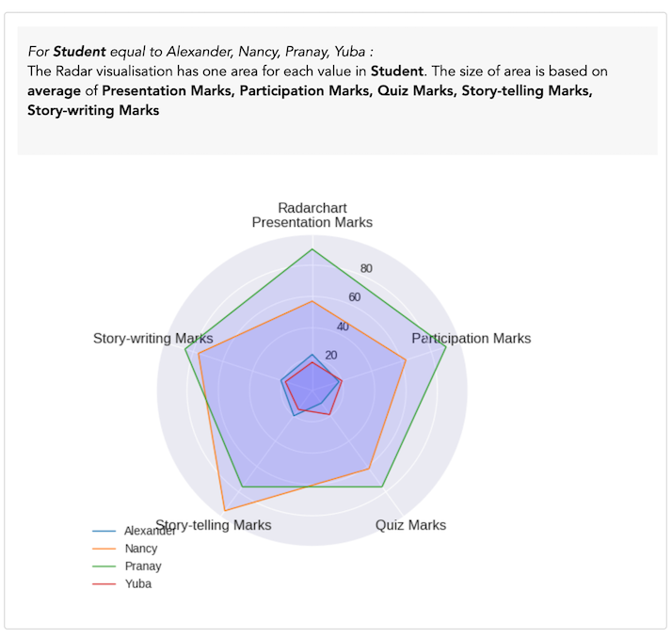
Task: Select the Participation Marks axis label
Action: point(472,339)
